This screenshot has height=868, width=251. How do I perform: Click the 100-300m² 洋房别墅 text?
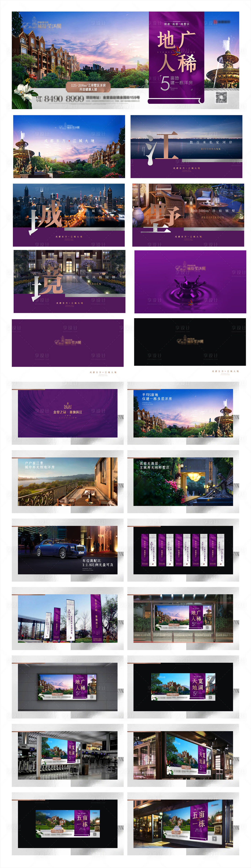[212, 211]
